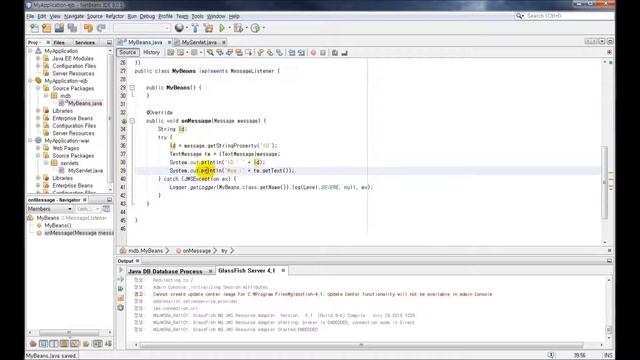Close the GlassFish Server 4.1 output tab
This screenshot has height=360, width=640.
click(x=283, y=271)
